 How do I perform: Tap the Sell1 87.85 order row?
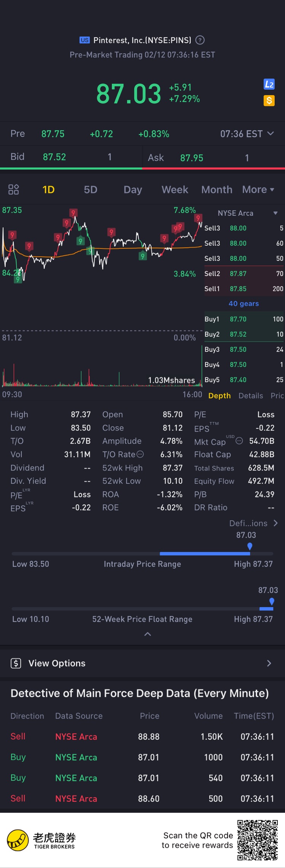pyautogui.click(x=244, y=289)
